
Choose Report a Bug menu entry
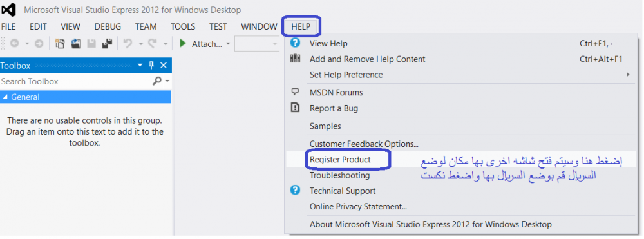pos(334,108)
